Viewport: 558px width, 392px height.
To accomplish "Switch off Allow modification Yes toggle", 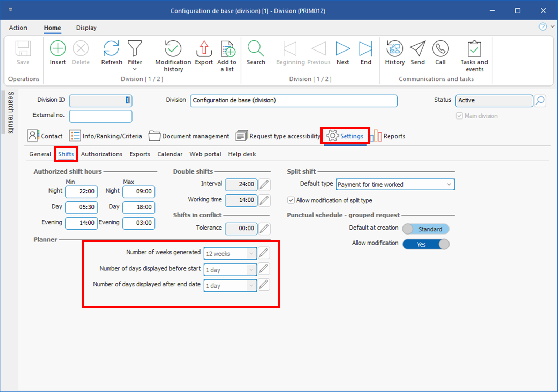I will (x=426, y=244).
